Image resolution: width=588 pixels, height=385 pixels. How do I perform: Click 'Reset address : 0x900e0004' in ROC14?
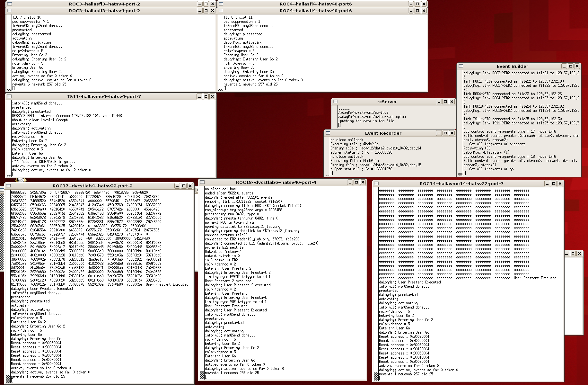pyautogui.click(x=404, y=336)
